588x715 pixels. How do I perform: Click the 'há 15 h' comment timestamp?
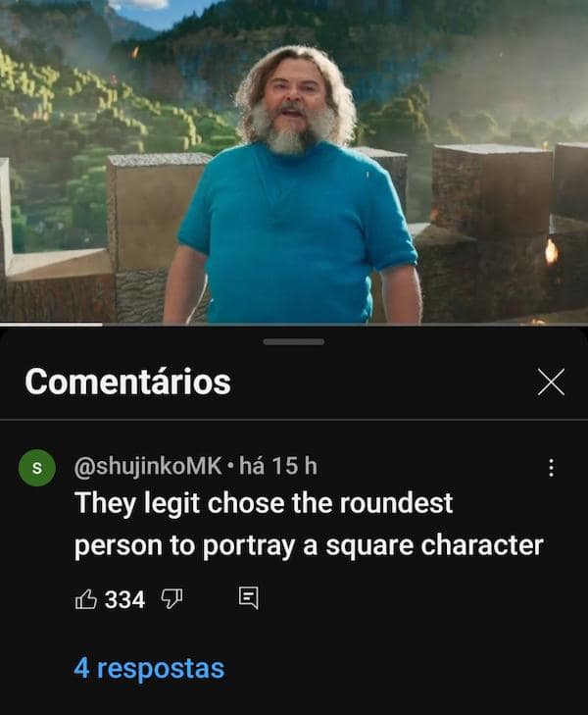(278, 466)
